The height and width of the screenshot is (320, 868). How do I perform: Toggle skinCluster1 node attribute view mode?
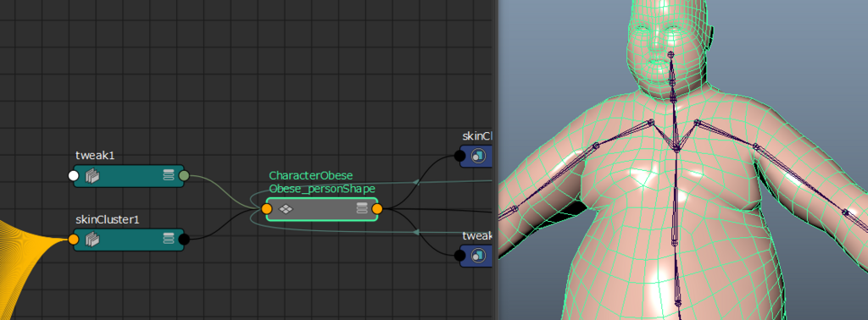coord(169,239)
